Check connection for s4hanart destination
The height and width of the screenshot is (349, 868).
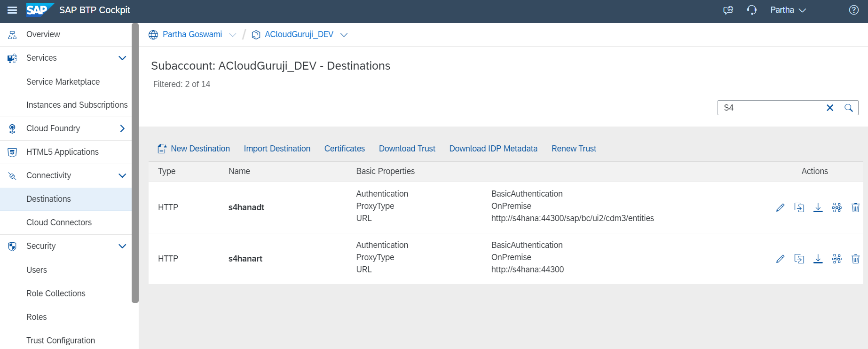pos(836,259)
